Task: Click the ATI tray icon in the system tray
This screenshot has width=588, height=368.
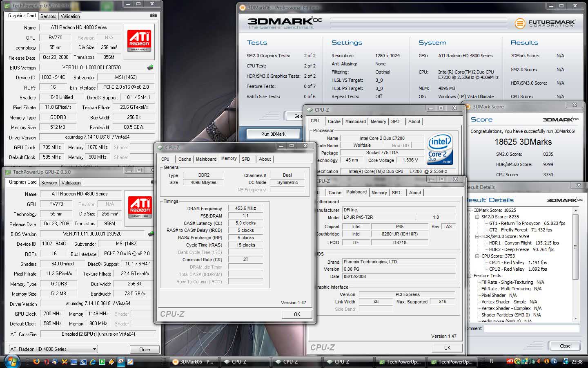Action: (510, 361)
